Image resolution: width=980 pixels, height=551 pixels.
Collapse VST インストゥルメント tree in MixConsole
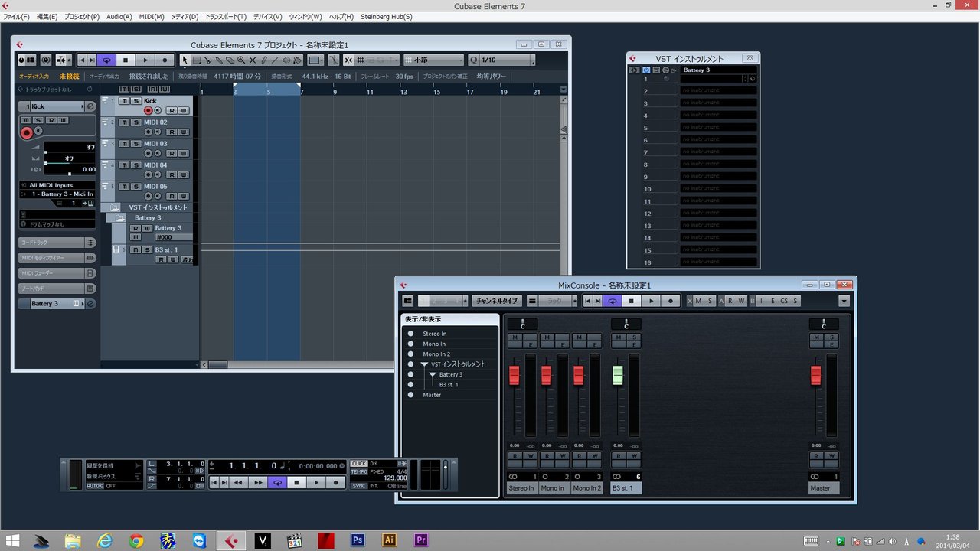tap(424, 364)
